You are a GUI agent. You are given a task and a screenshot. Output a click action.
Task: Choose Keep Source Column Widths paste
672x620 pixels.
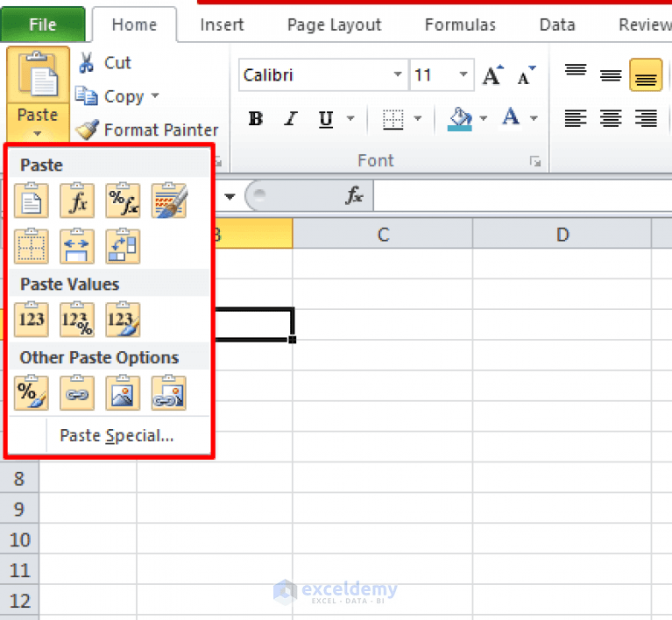pos(77,246)
